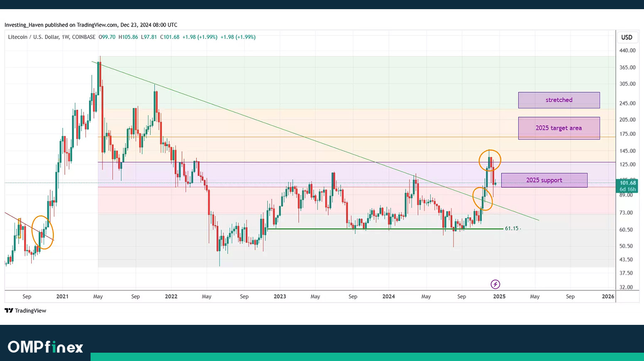The image size is (644, 361).
Task: Click the OMPfinex logo in footer
Action: click(x=45, y=347)
